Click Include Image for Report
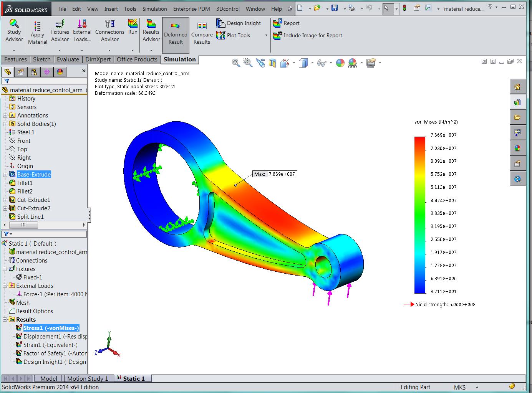This screenshot has height=393, width=532. pyautogui.click(x=307, y=35)
